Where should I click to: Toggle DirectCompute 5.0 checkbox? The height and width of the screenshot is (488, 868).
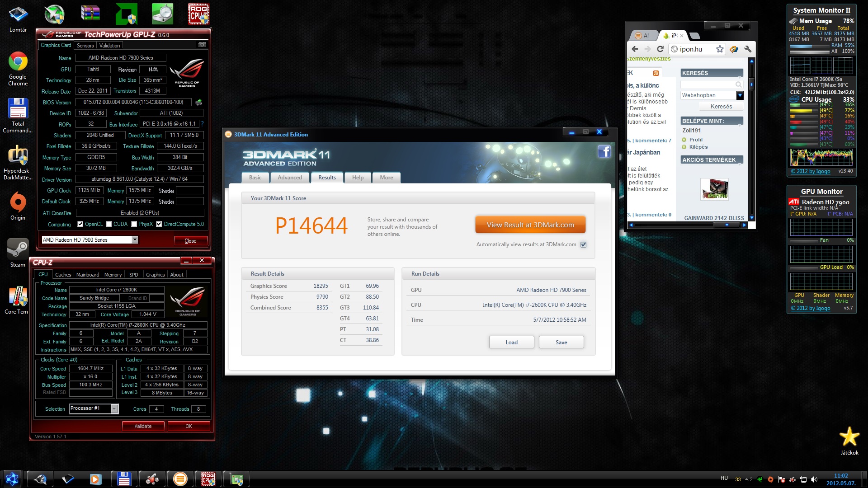coord(159,224)
